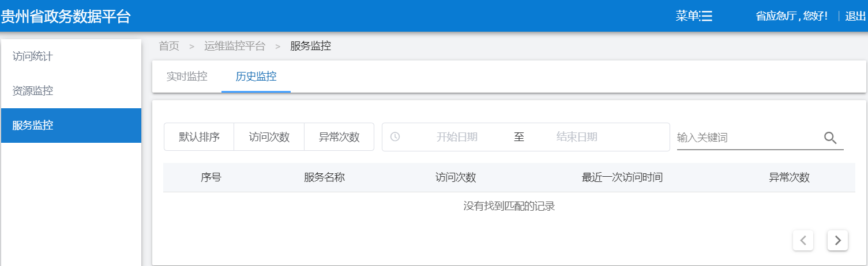Screen dimensions: 868x266
Task: Go to 首页 breadcrumb
Action: point(169,46)
